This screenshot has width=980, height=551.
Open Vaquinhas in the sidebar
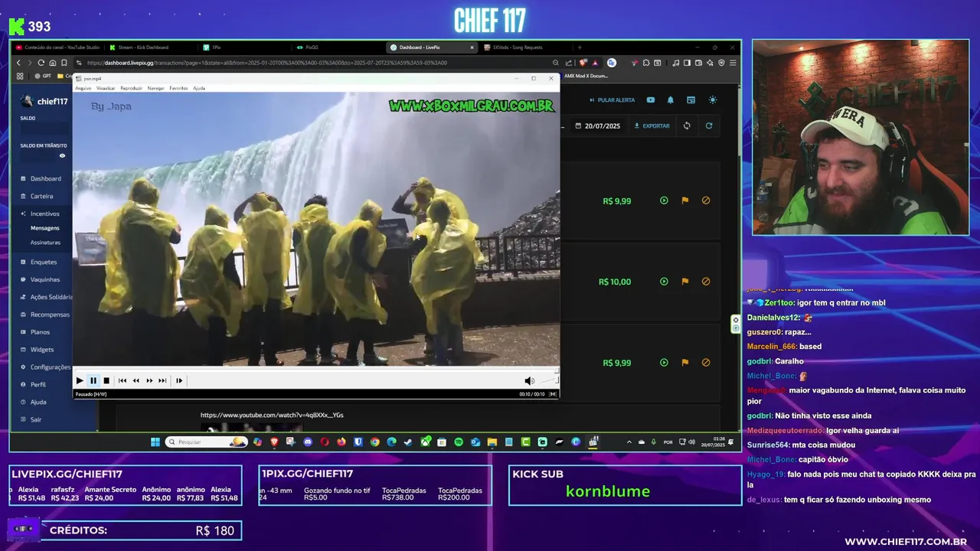44,279
